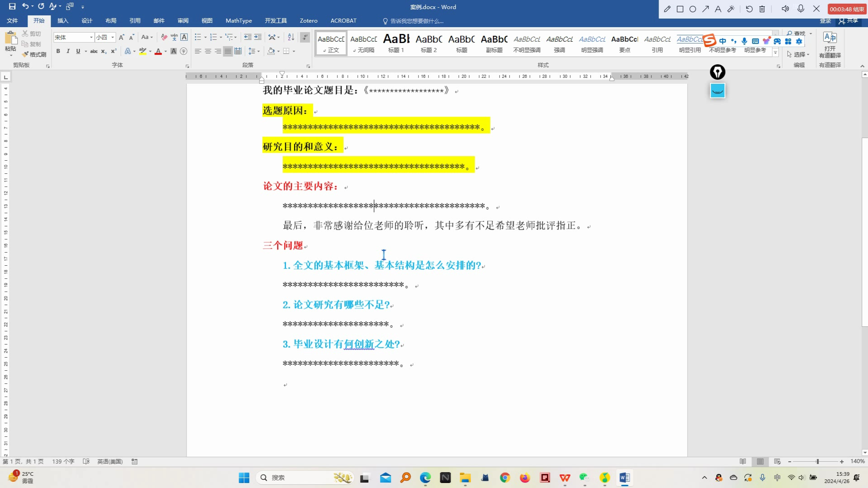Select the pencil annotation tool in the recorder bar
868x488 pixels.
(667, 9)
